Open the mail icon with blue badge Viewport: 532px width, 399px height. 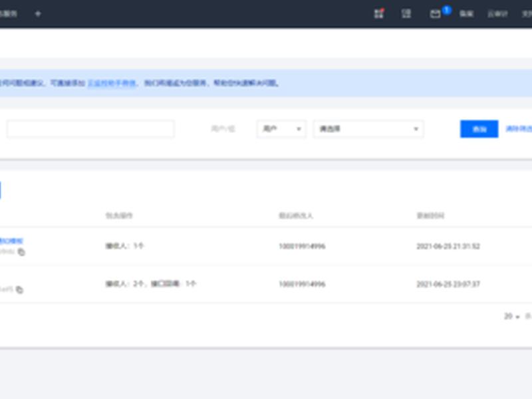(x=436, y=14)
